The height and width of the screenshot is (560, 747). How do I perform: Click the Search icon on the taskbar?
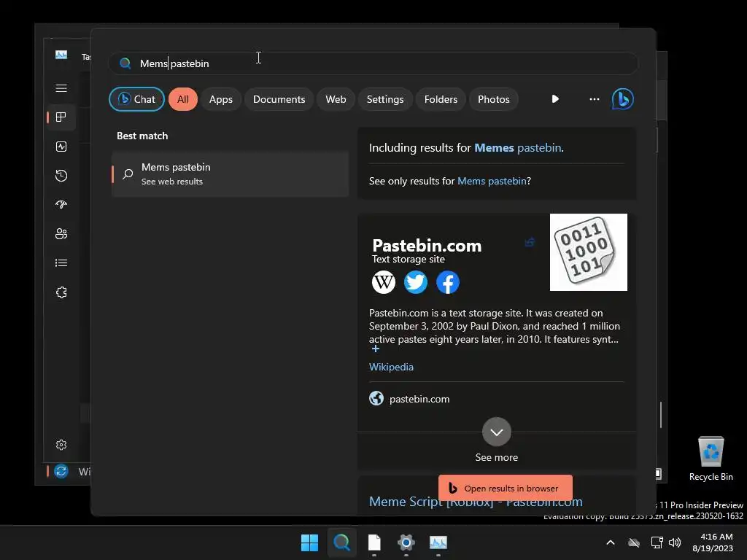pyautogui.click(x=341, y=542)
